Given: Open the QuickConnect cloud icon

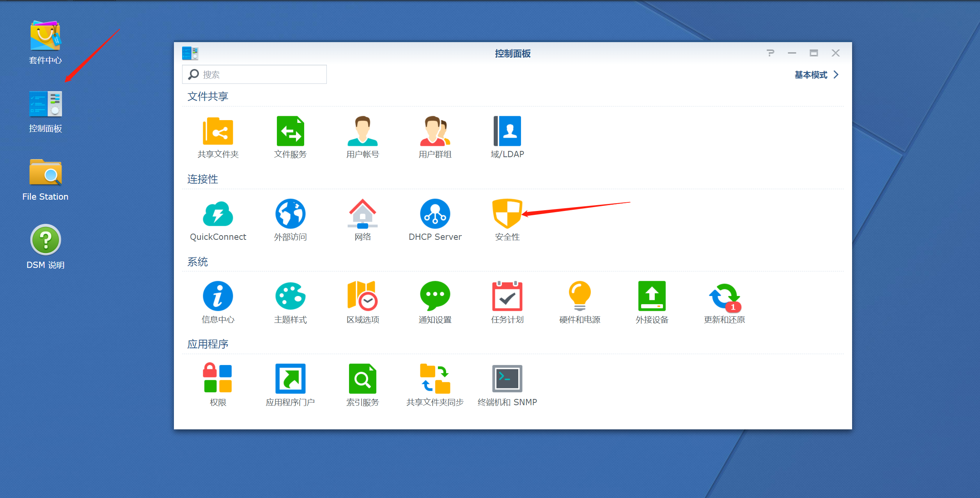Looking at the screenshot, I should point(218,214).
